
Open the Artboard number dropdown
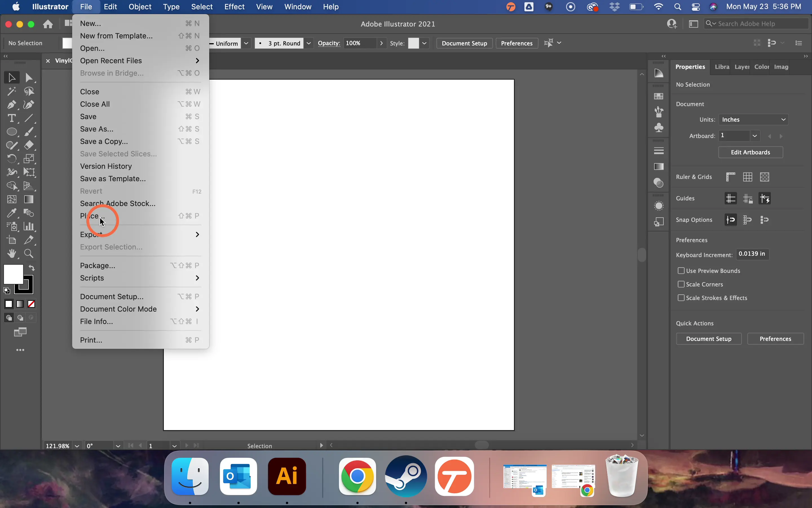(x=754, y=136)
